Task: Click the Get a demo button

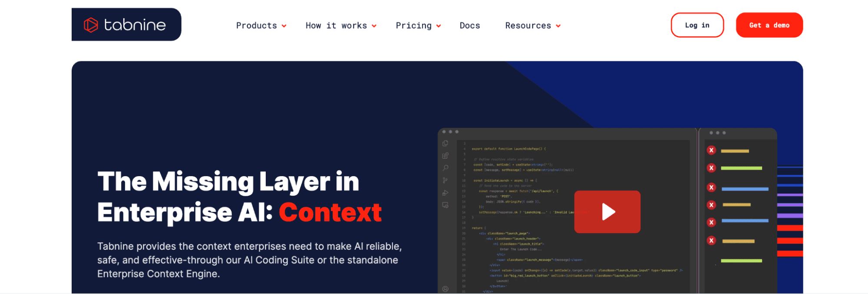Action: pos(769,25)
